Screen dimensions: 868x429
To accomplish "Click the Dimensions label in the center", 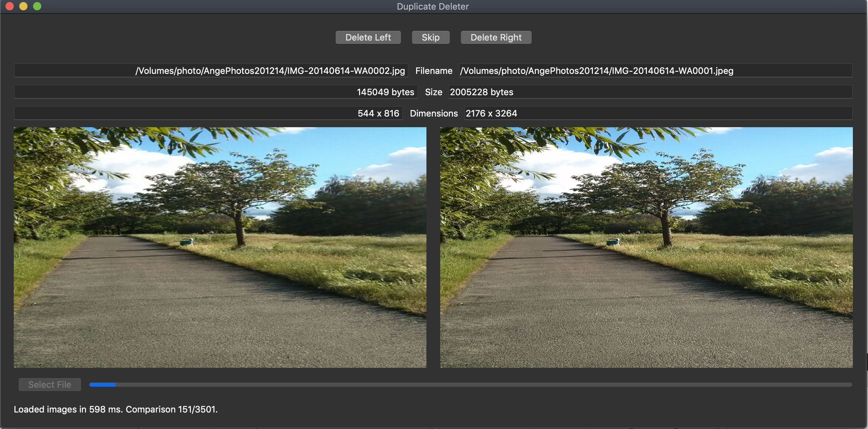I will (x=434, y=113).
